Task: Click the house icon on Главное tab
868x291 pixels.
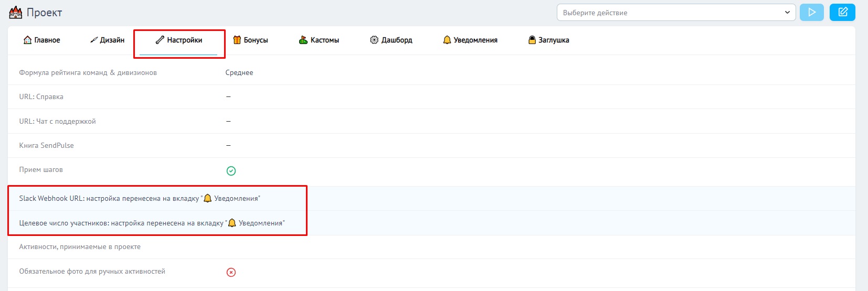Action: (27, 40)
